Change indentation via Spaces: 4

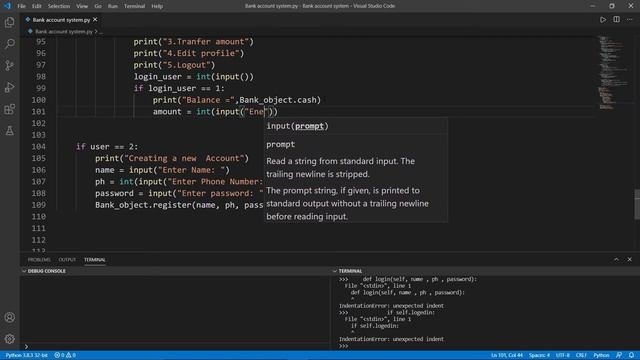pos(539,355)
